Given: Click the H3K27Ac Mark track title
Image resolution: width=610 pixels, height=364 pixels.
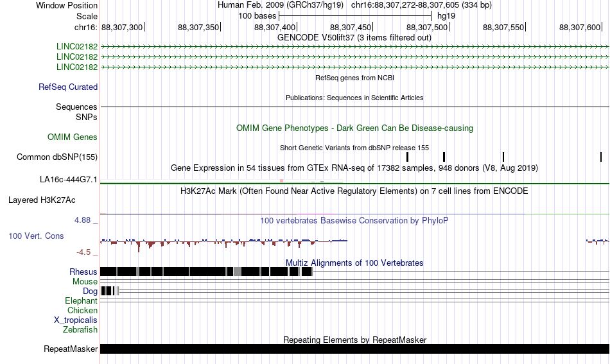Looking at the screenshot, I should 354,191.
